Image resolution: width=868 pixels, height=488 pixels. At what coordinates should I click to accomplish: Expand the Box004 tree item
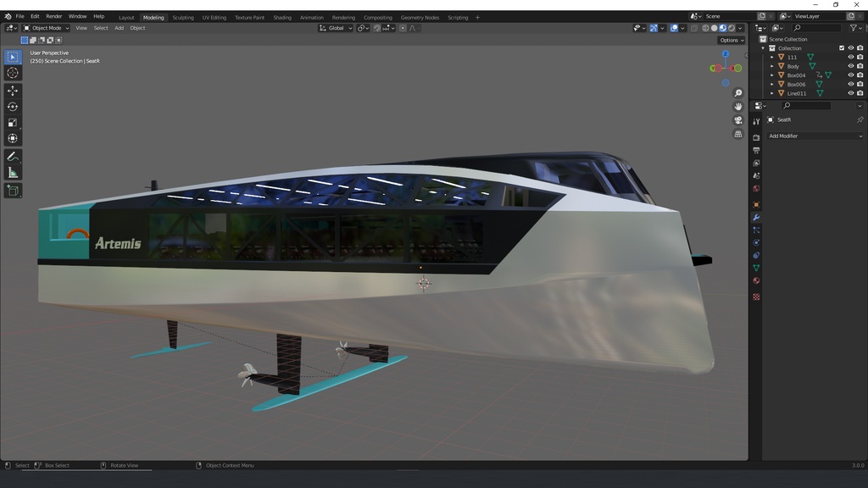(772, 75)
